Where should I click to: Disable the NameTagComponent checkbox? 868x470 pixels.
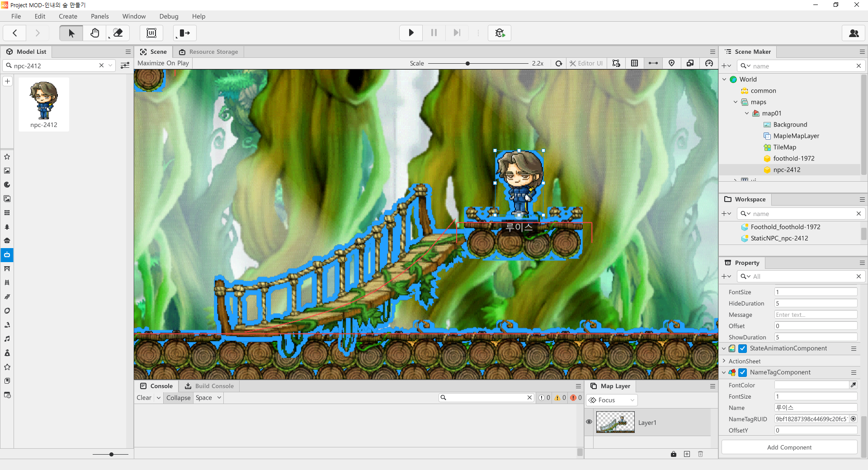(743, 372)
